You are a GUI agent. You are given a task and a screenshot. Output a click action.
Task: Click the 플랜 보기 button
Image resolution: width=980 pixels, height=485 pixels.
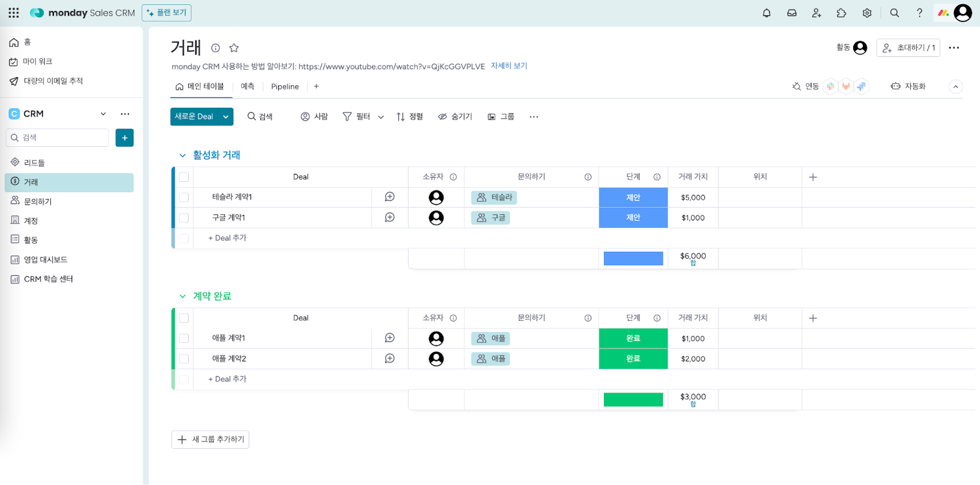click(x=167, y=13)
